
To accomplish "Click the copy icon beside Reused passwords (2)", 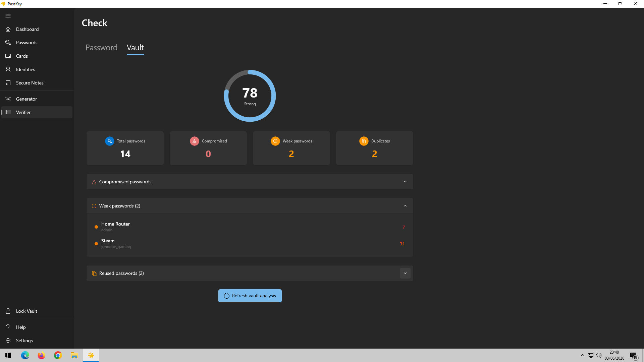I will pyautogui.click(x=94, y=274).
